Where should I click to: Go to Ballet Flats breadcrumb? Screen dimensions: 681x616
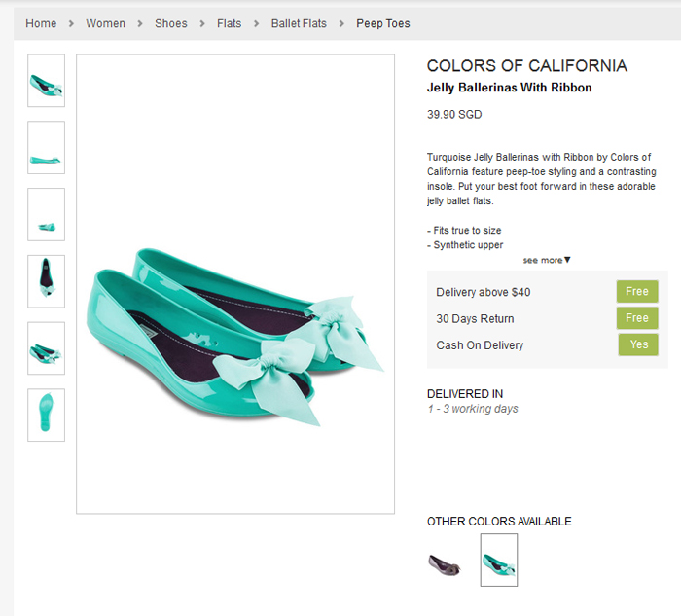(299, 23)
